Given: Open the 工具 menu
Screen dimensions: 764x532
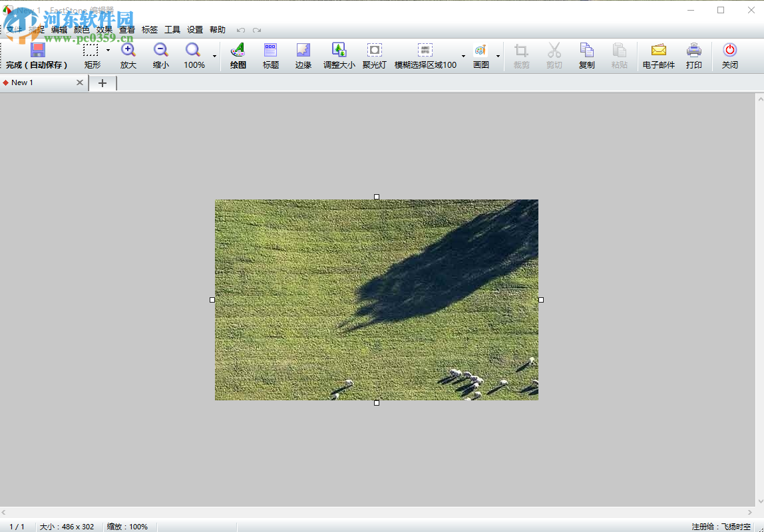Looking at the screenshot, I should [x=172, y=30].
